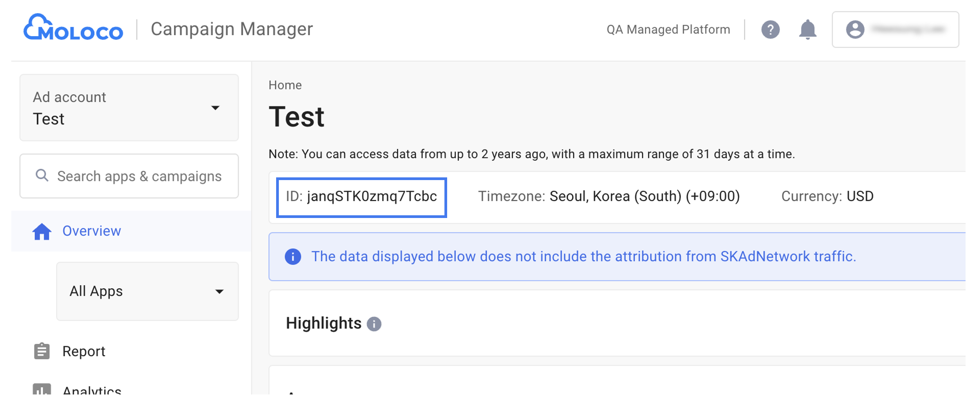Click the Highlights section heading
Image resolution: width=980 pixels, height=408 pixels.
(x=324, y=323)
